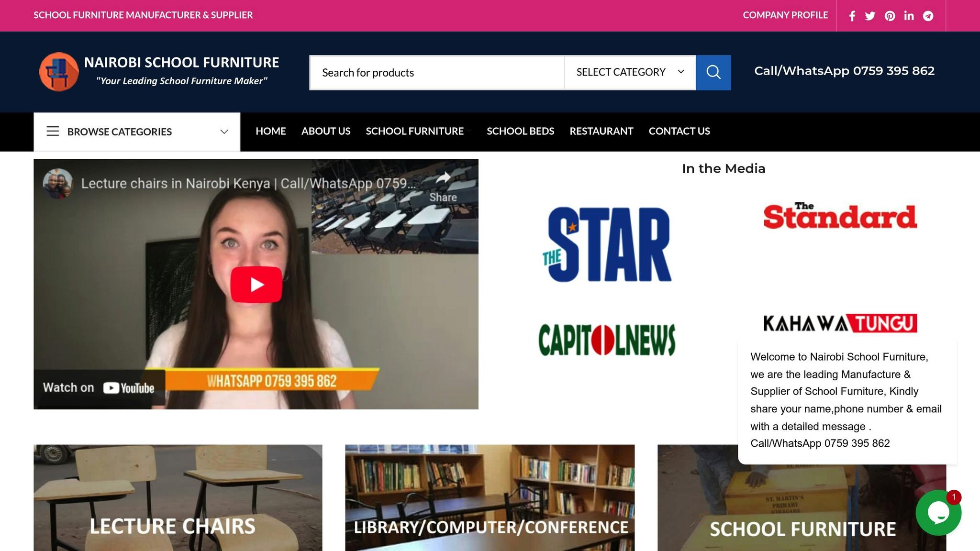The height and width of the screenshot is (551, 980).
Task: Open the Kahawa Tungu media logo
Action: click(840, 323)
